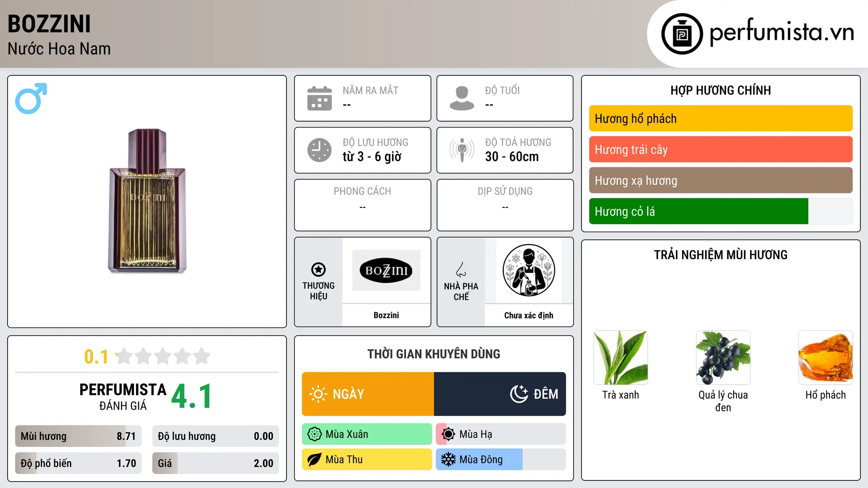Click the Hương trái cây red accord bar

pos(721,150)
